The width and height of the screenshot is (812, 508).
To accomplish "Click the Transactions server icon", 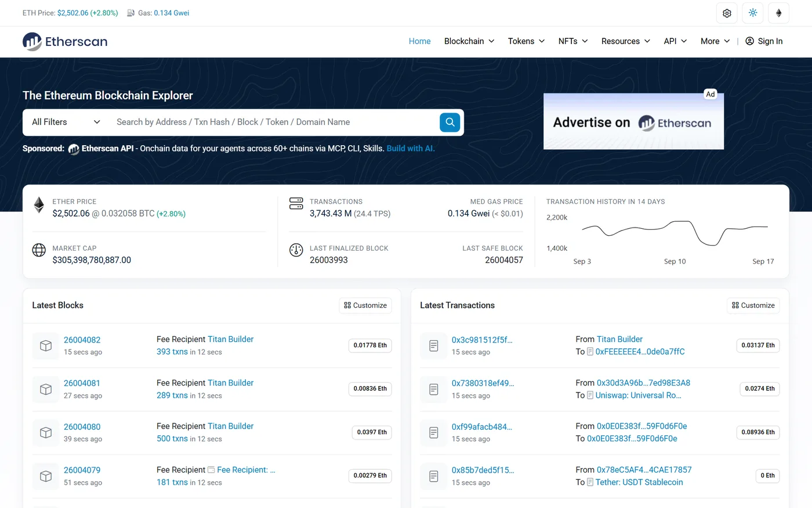I will 296,203.
